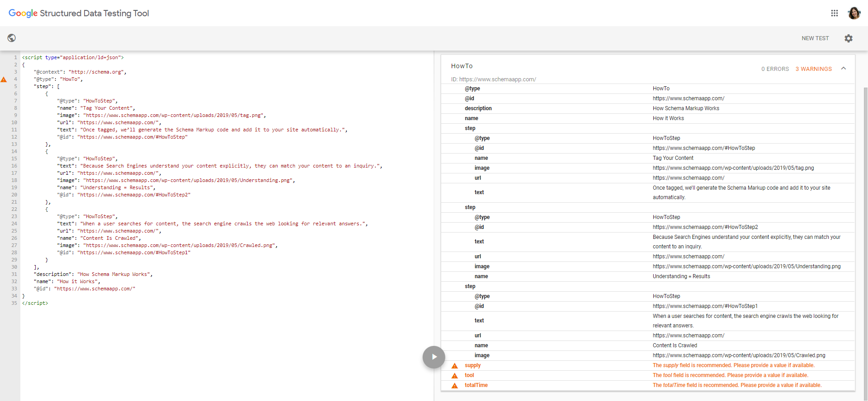
Task: Click the tool warning triangle icon
Action: (455, 376)
